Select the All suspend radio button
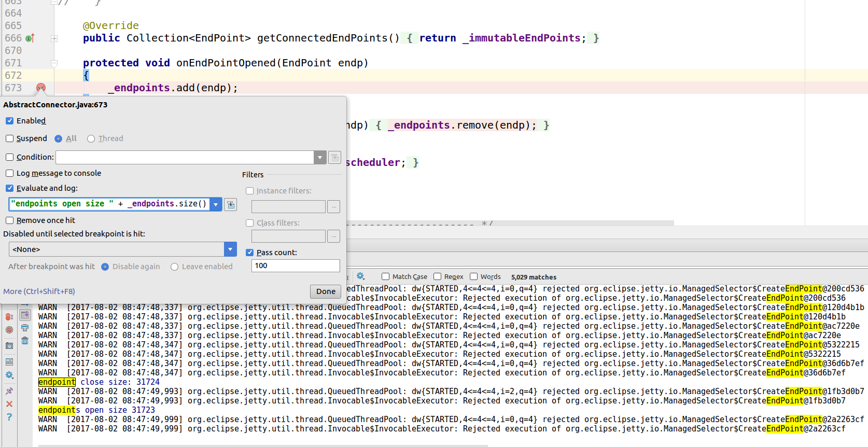The height and width of the screenshot is (447, 868). tap(59, 138)
